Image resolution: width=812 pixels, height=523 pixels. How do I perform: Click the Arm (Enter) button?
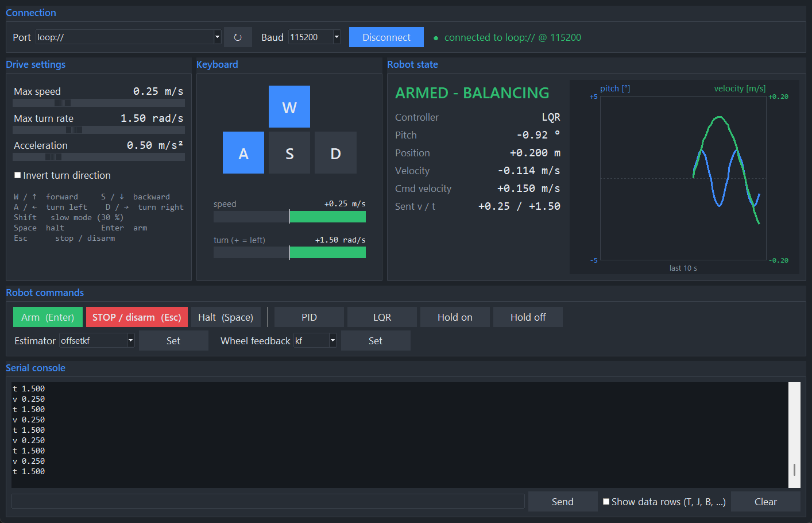click(48, 317)
